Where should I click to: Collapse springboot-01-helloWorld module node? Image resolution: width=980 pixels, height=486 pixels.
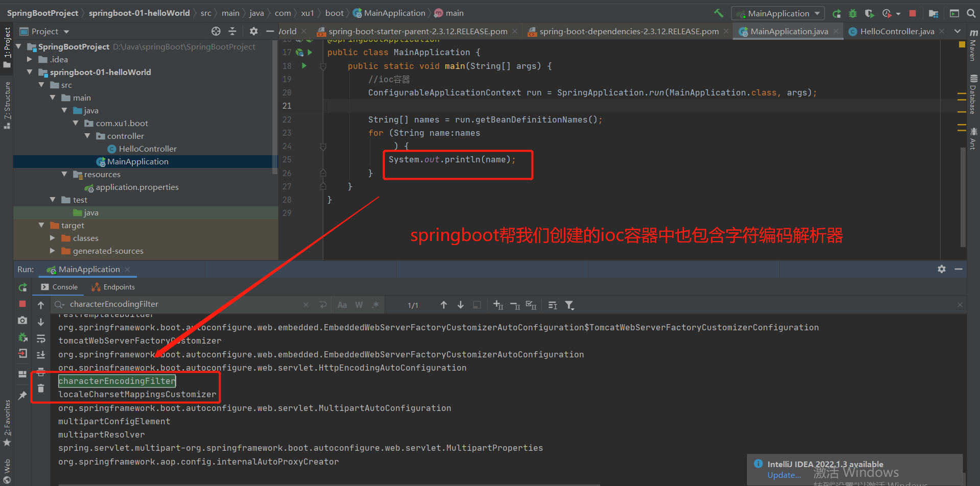pyautogui.click(x=30, y=72)
